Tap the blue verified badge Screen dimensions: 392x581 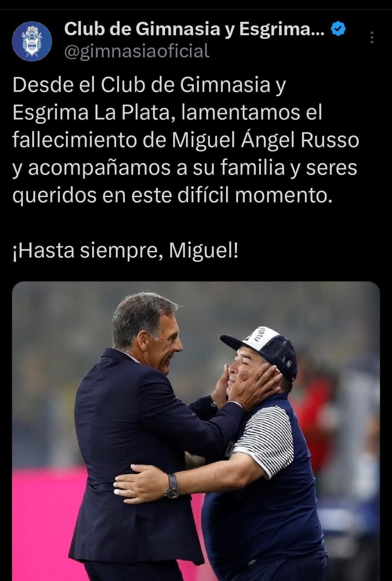[338, 29]
